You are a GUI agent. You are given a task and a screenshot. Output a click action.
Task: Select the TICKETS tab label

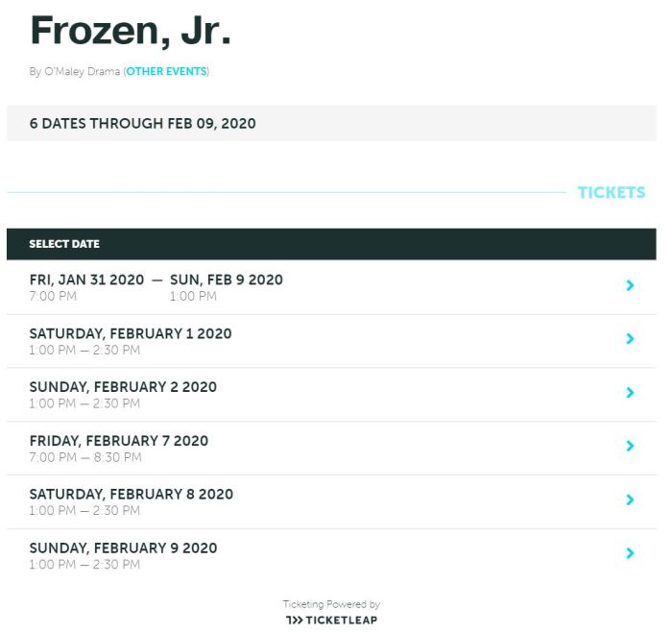coord(611,192)
